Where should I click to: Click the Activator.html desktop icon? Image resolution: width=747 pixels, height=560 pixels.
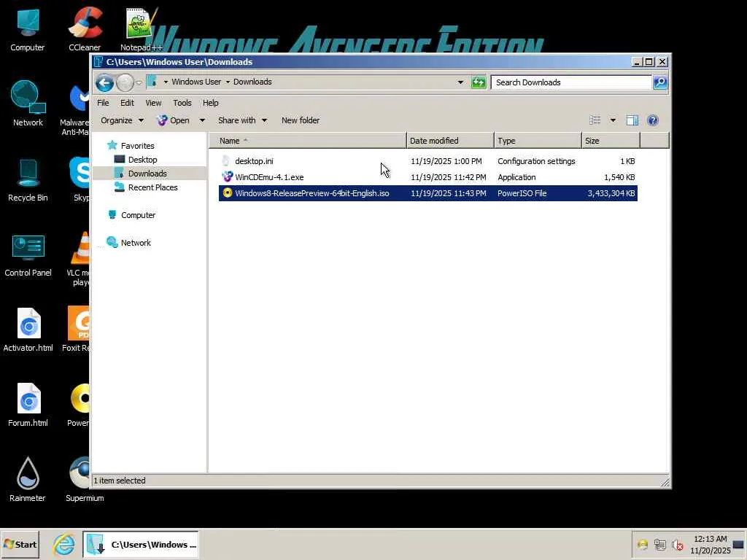coord(28,330)
